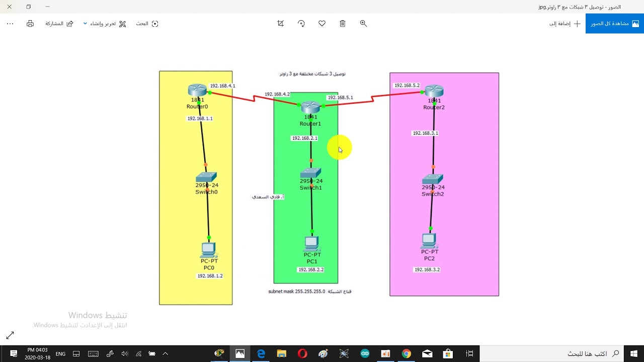Open Google Chrome from the taskbar
644x362 pixels.
(406, 354)
